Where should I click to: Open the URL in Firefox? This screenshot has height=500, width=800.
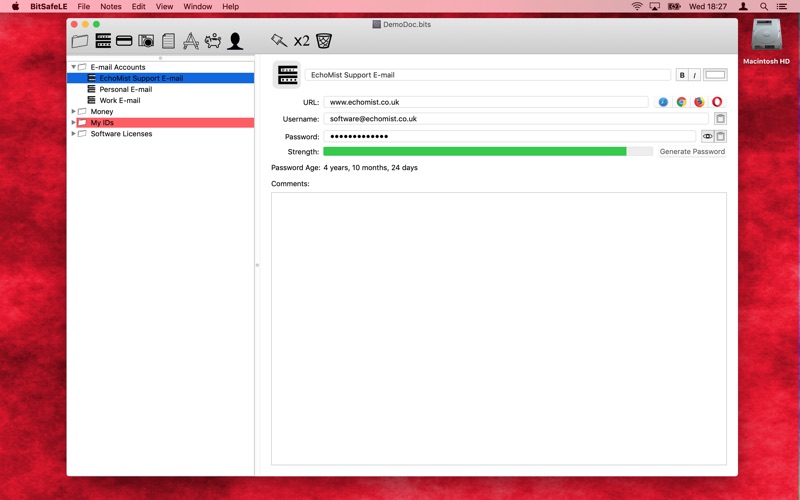(x=699, y=102)
